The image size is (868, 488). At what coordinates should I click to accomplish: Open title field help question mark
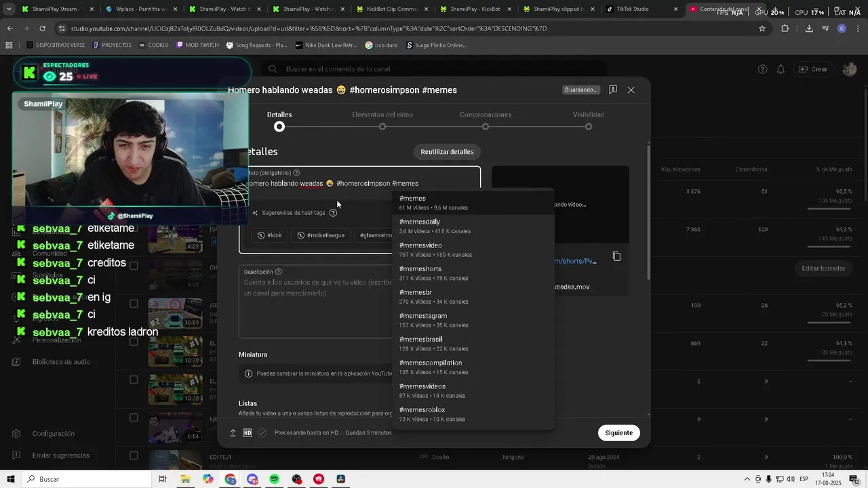click(296, 173)
